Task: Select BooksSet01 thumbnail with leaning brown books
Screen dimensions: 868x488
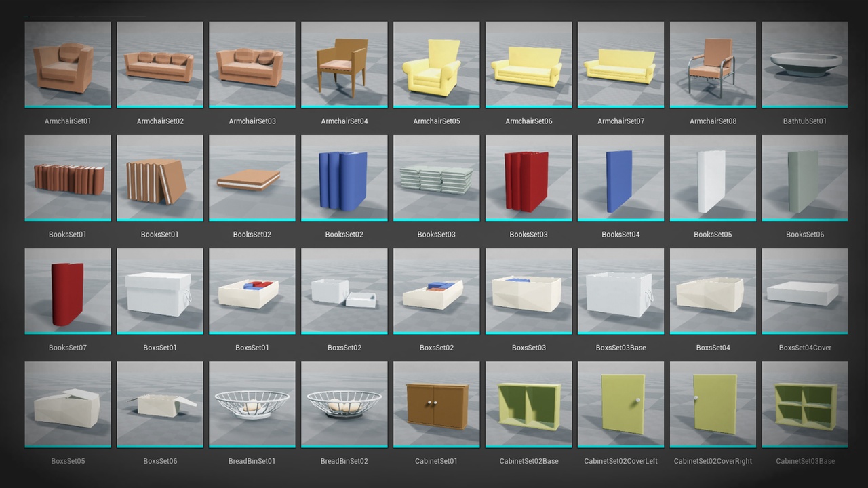Action: (160, 178)
